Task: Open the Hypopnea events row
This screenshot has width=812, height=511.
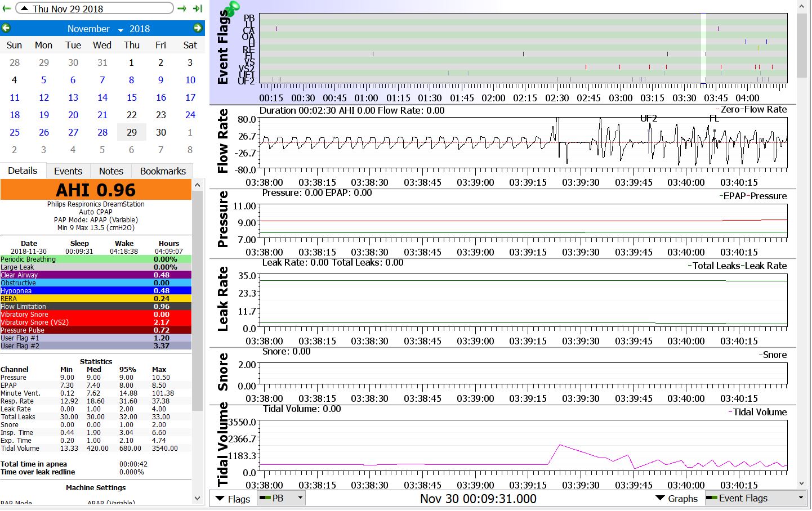Action: click(96, 291)
